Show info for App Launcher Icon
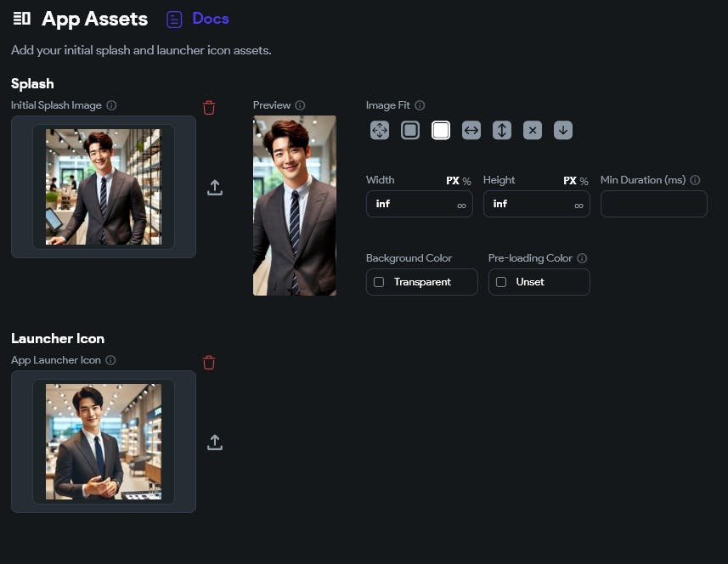The image size is (728, 564). click(x=110, y=360)
